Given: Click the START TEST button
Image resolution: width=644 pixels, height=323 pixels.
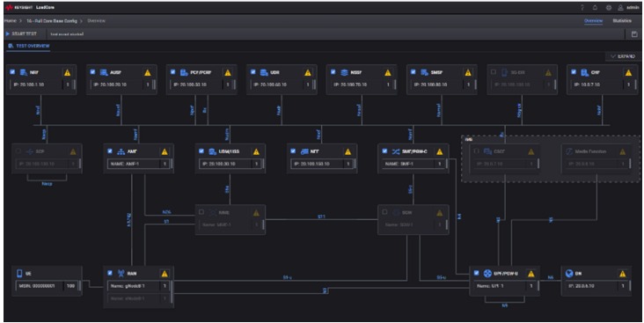Looking at the screenshot, I should 21,34.
